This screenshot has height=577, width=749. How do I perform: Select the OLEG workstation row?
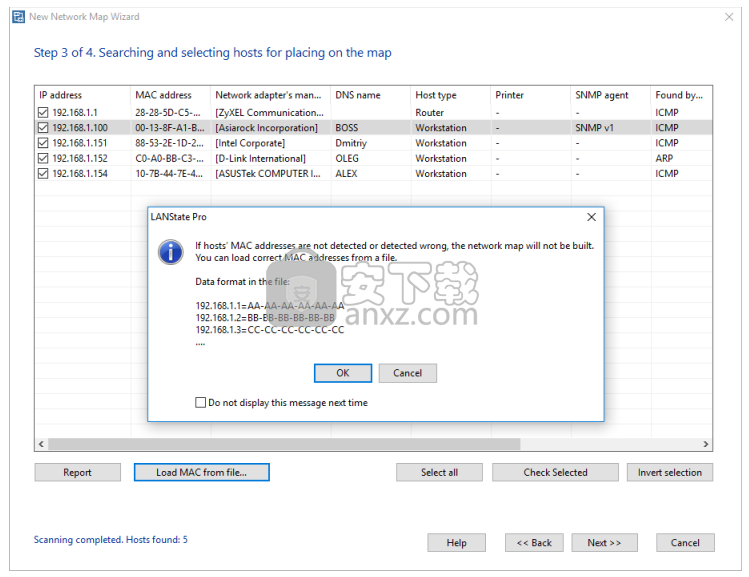(350, 158)
